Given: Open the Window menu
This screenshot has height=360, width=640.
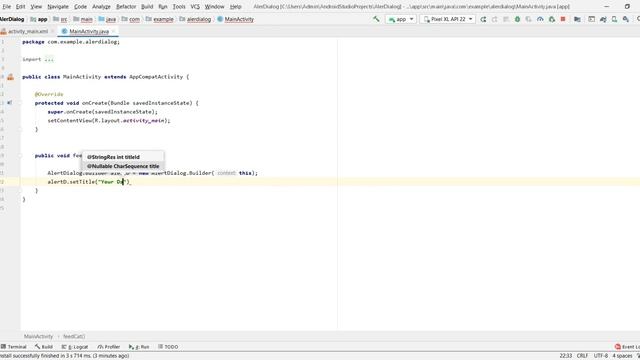Looking at the screenshot, I should (x=214, y=7).
